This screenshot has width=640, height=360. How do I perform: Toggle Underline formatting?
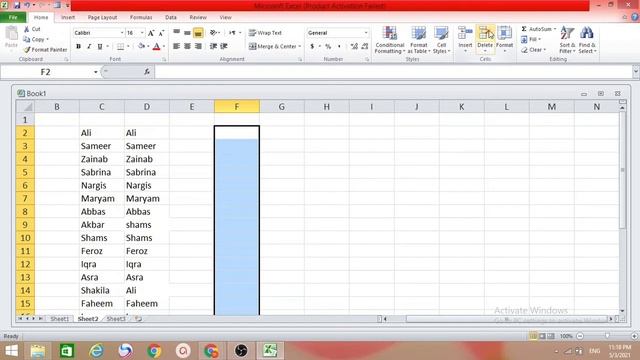coord(100,47)
